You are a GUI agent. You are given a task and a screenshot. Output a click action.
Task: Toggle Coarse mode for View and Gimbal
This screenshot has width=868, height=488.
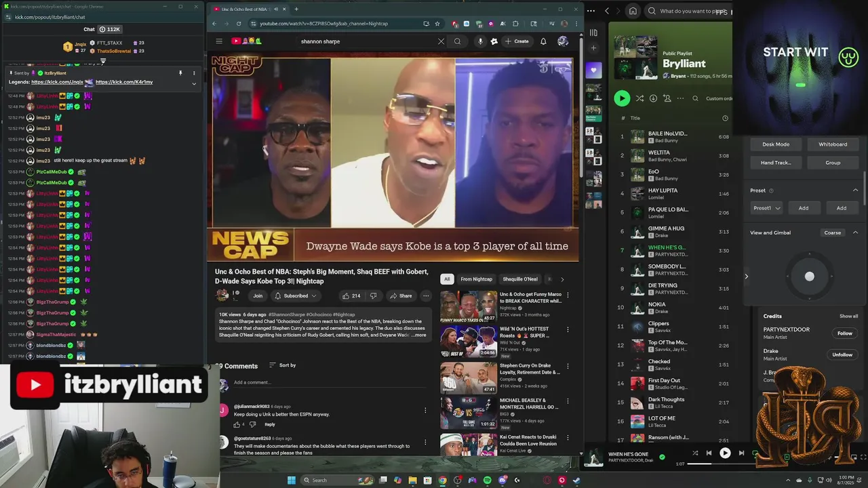[833, 233]
